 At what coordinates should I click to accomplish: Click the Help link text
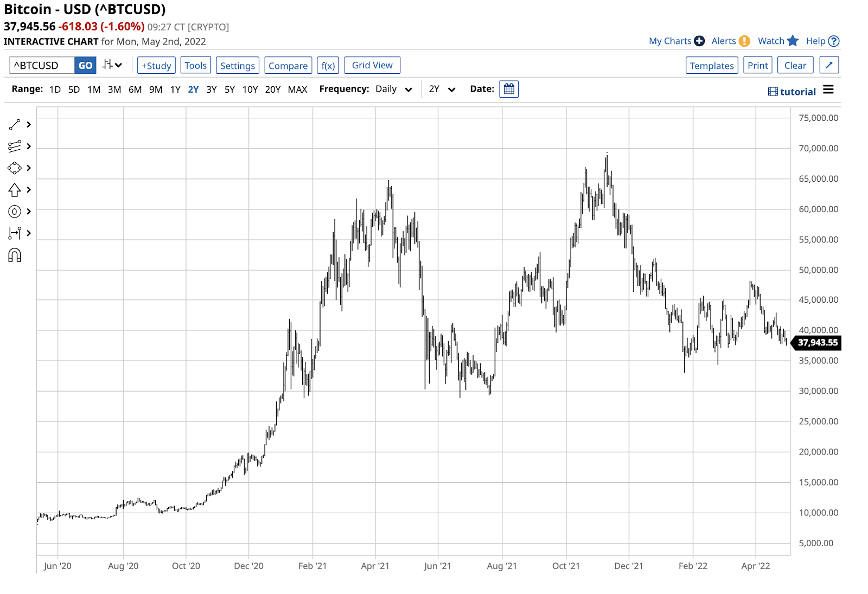[815, 41]
